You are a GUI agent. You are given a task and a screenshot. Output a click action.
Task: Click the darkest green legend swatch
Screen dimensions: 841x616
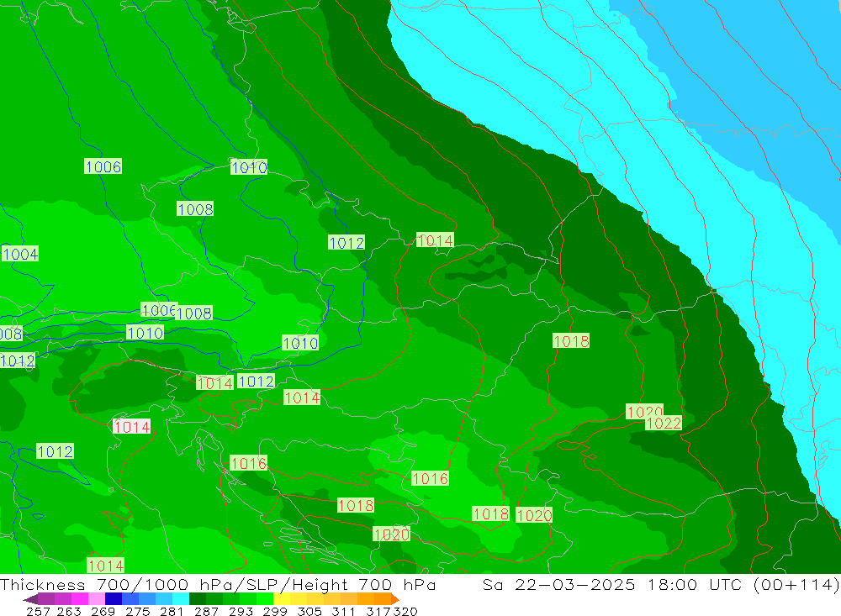click(x=198, y=599)
